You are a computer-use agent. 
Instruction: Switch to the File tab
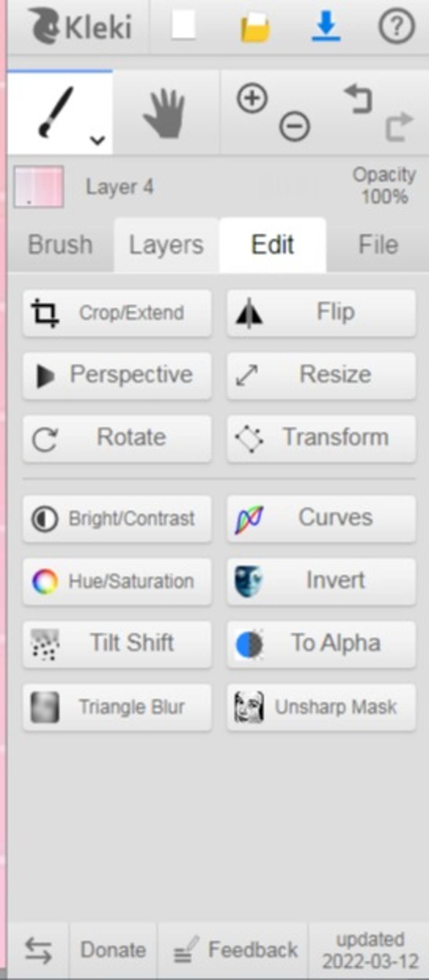point(378,245)
